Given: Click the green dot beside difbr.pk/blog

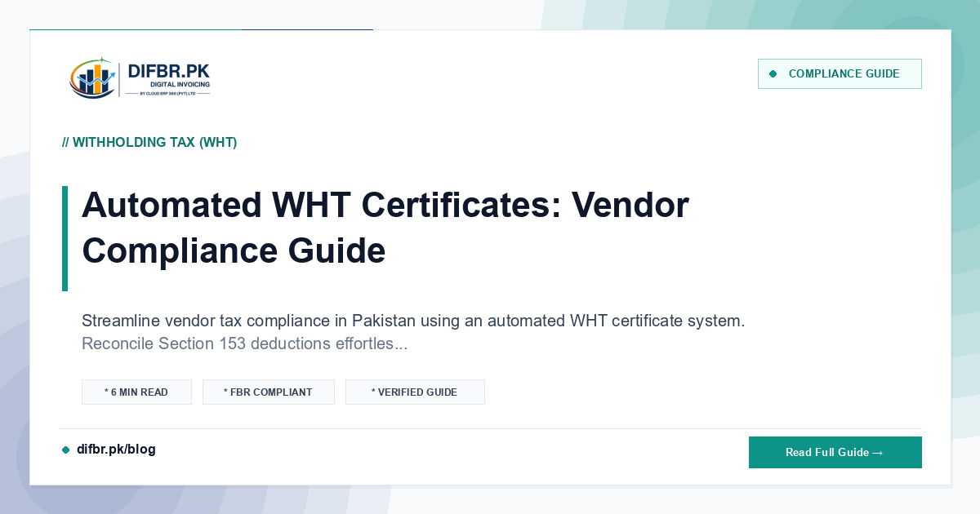Looking at the screenshot, I should [x=66, y=450].
